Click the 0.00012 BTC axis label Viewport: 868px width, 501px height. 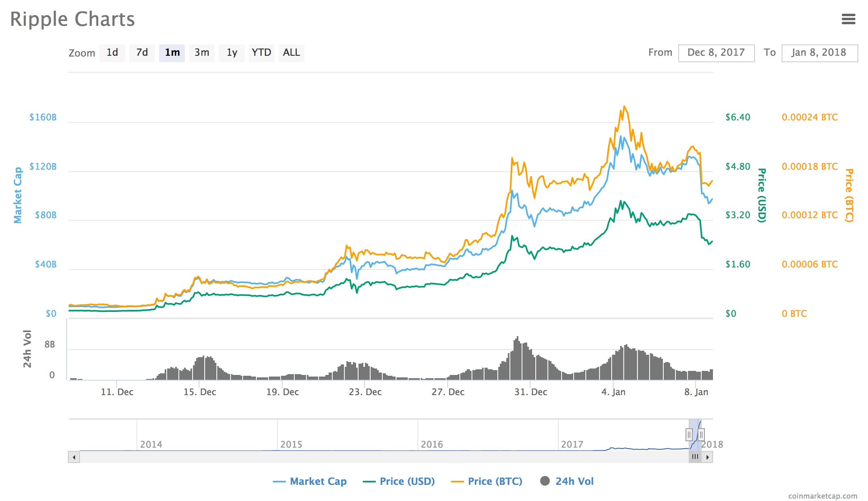[x=810, y=215]
